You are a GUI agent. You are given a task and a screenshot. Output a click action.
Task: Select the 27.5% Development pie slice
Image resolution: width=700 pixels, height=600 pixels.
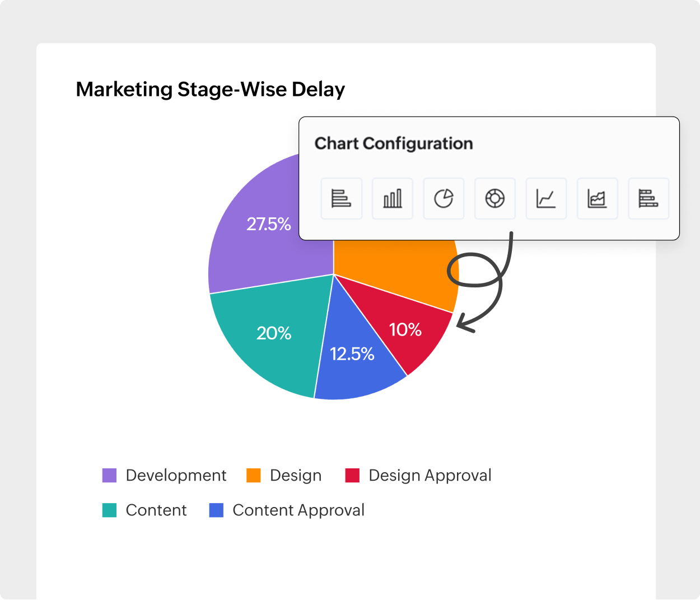click(269, 224)
